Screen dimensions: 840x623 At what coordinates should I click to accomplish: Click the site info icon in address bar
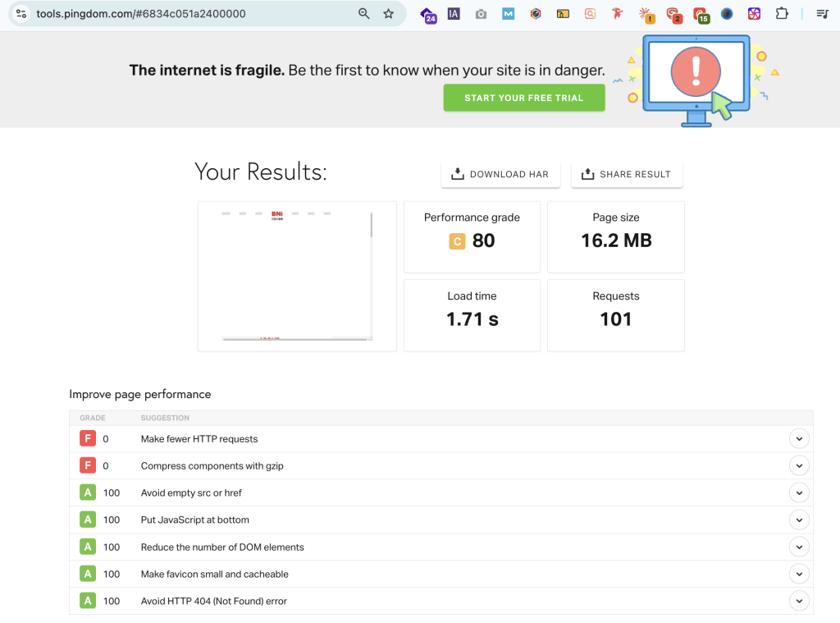tap(21, 14)
